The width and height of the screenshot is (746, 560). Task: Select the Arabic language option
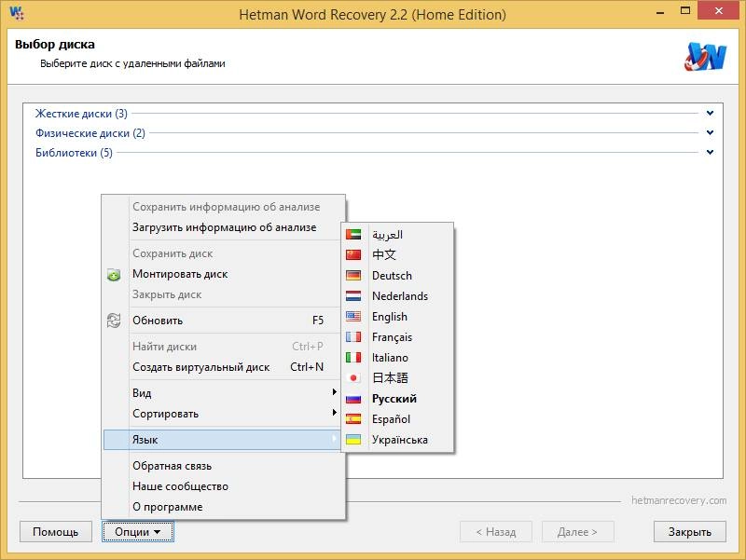[x=398, y=235]
